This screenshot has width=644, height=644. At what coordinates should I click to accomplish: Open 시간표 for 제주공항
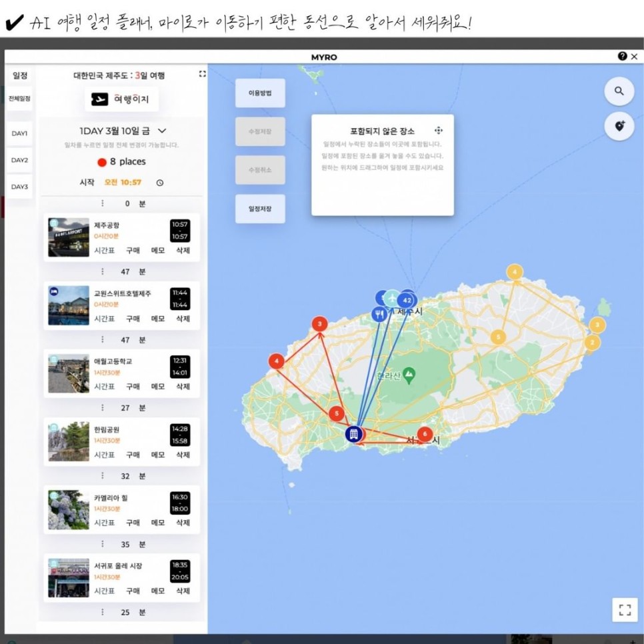pyautogui.click(x=104, y=251)
